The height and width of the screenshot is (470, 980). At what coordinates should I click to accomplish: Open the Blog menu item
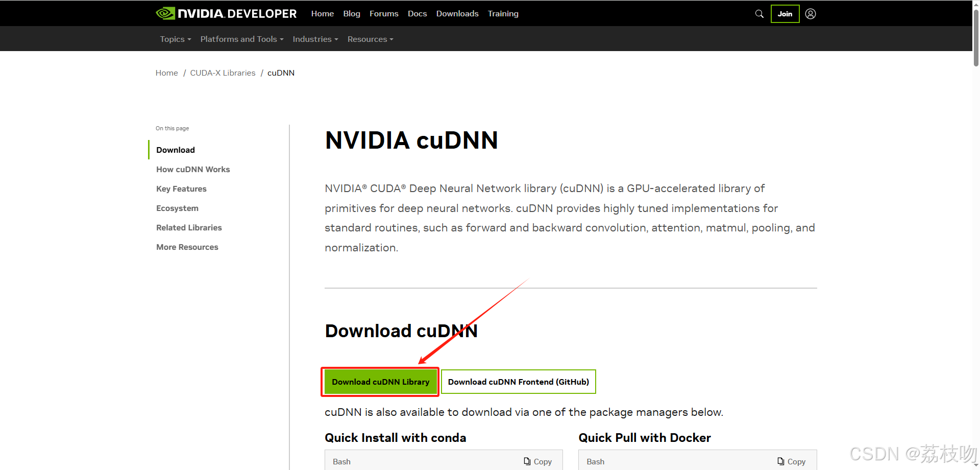tap(352, 13)
